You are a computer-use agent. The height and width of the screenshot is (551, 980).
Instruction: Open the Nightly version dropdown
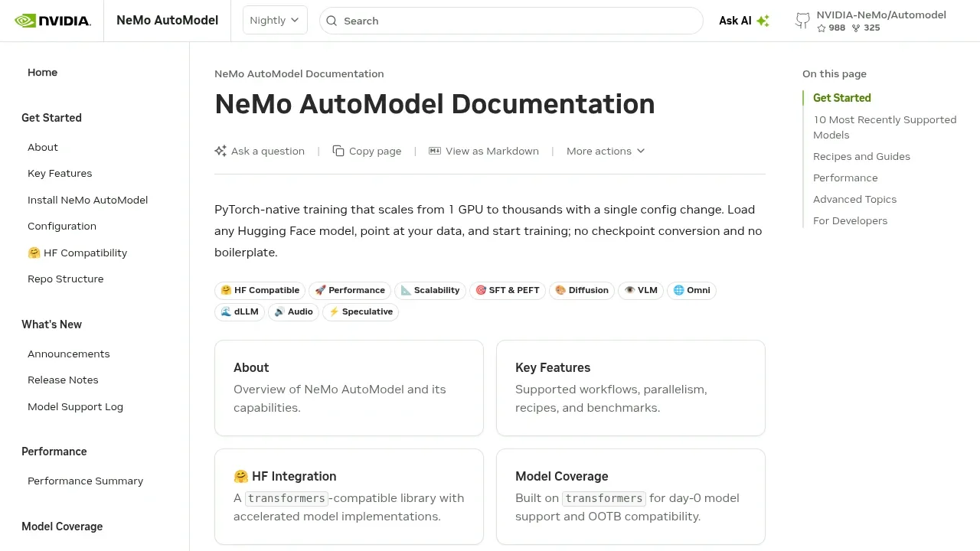coord(275,21)
